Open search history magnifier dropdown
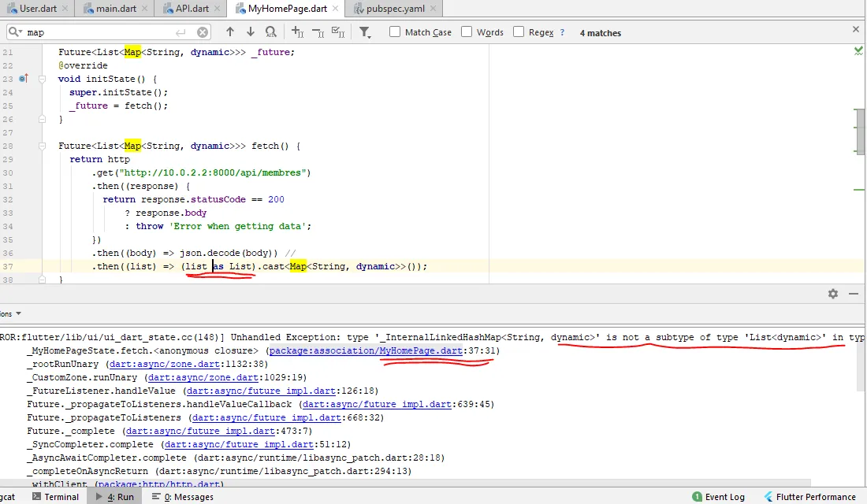Screen dimensions: 867x504 pyautogui.click(x=16, y=32)
